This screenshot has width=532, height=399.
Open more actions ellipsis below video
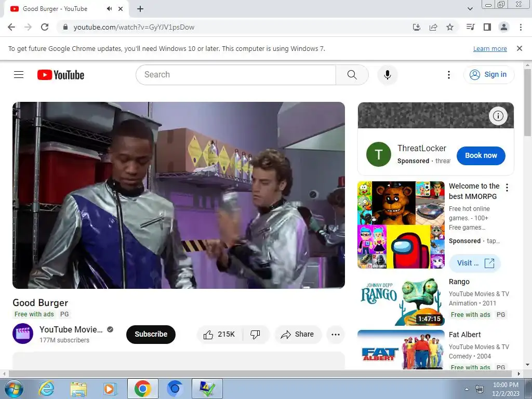click(x=335, y=335)
